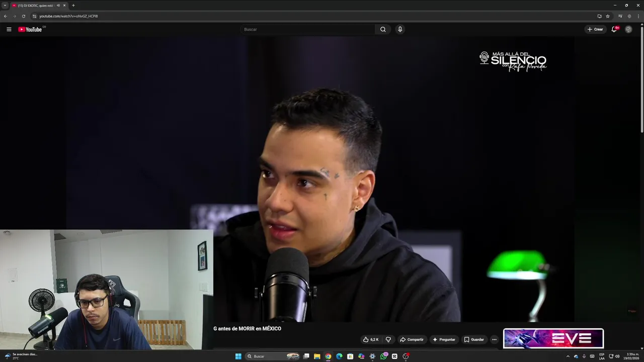Viewport: 644px width, 362px height.
Task: Open Task View in the taskbar
Action: tap(306, 356)
